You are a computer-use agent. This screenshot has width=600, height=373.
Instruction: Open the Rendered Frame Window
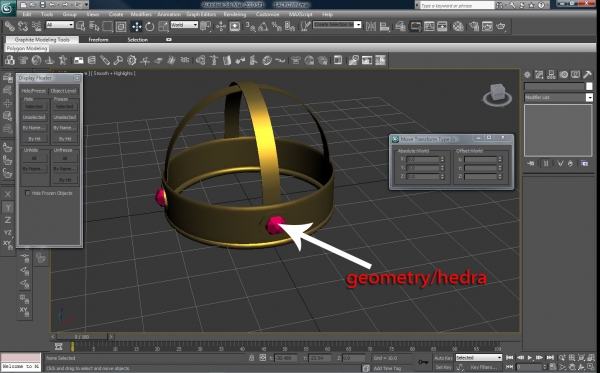(x=487, y=26)
